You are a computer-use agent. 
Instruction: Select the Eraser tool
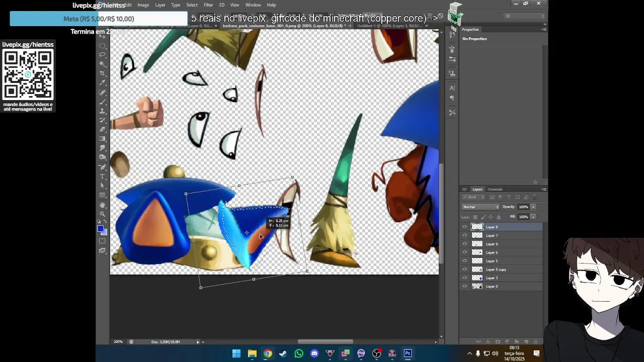click(x=103, y=129)
